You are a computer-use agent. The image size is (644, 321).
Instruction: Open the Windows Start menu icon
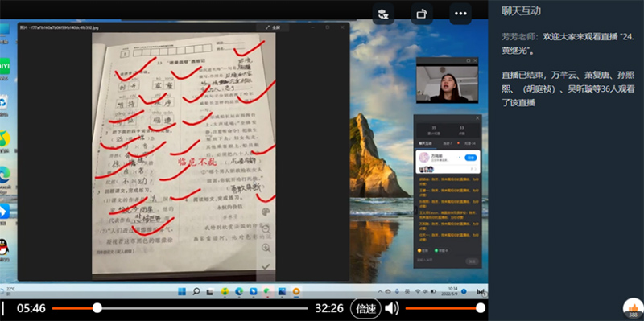click(182, 291)
